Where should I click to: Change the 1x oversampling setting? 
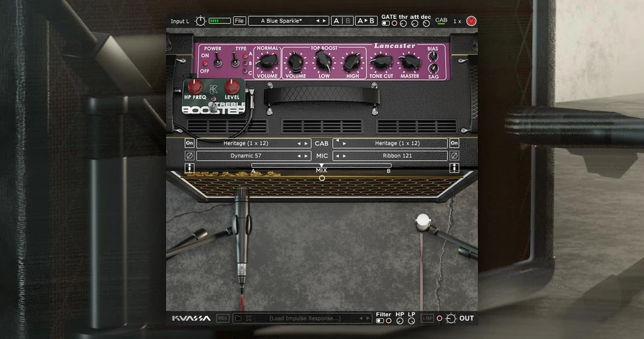click(457, 22)
